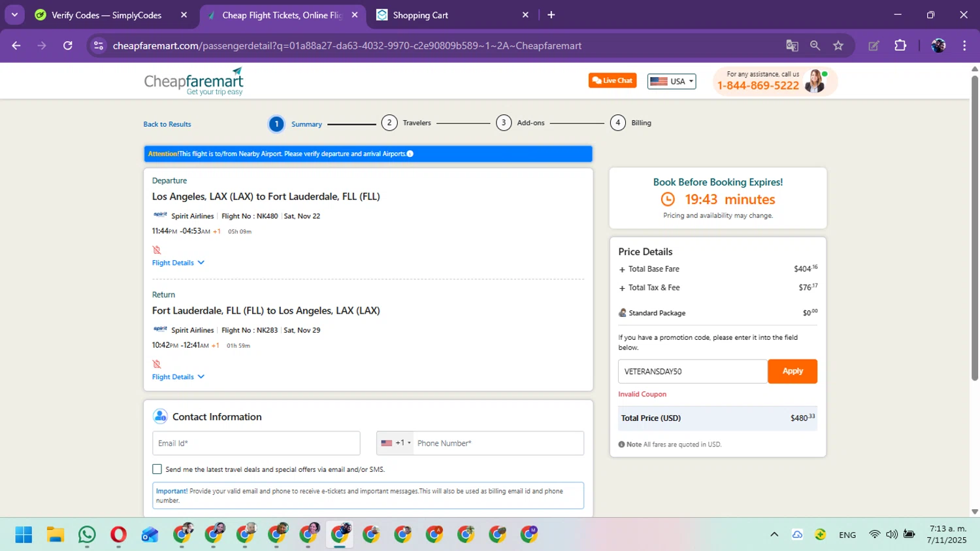Open Opera from taskbar

pos(118,535)
